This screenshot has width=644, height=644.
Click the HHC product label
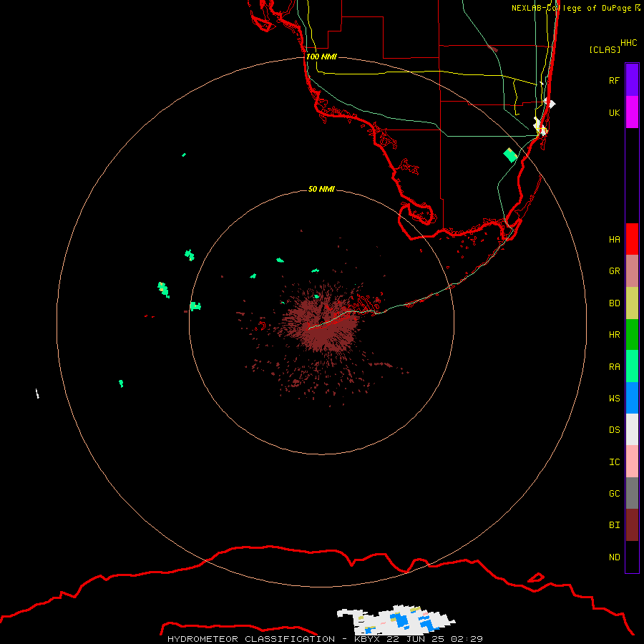pyautogui.click(x=629, y=43)
